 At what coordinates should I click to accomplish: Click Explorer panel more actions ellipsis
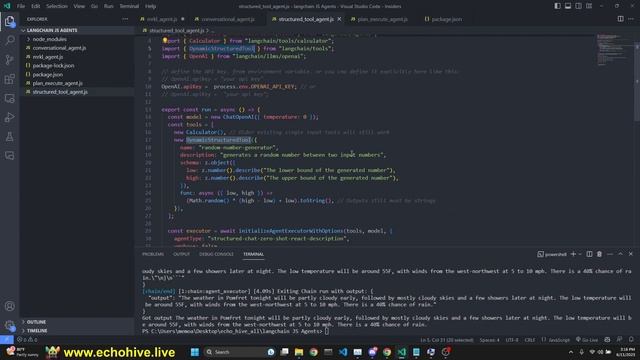pos(125,19)
